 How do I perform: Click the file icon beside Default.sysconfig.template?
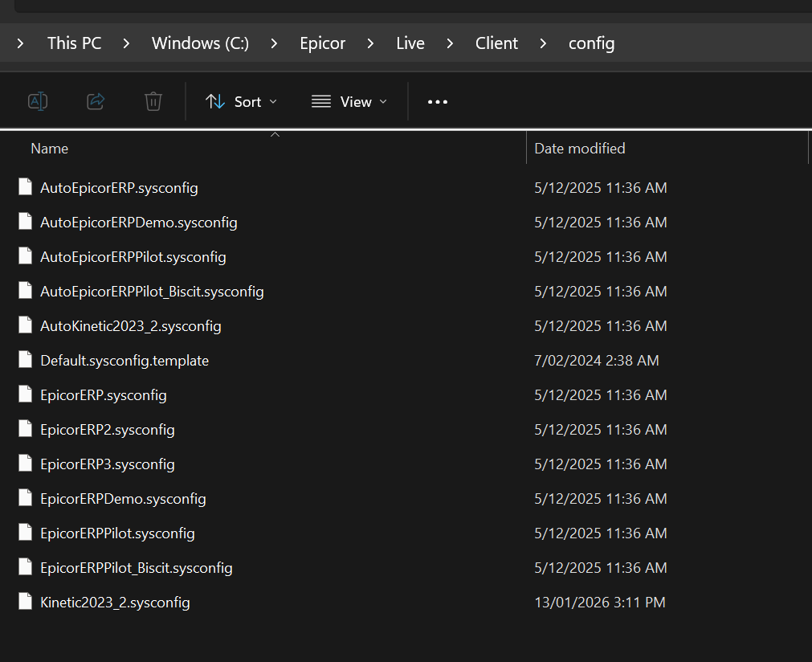pyautogui.click(x=27, y=361)
